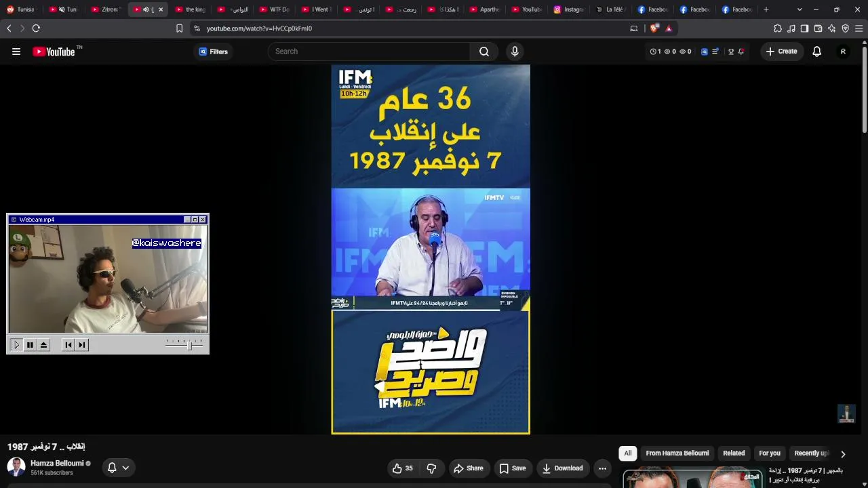Eject media in Webcam.mp4 window
Viewport: 868px width, 488px height.
point(43,345)
